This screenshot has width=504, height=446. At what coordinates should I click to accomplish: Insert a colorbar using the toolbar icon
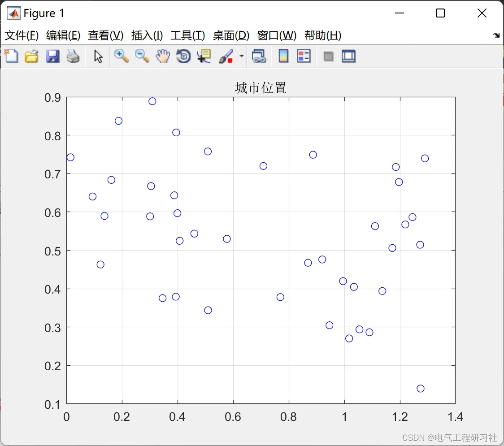point(283,56)
